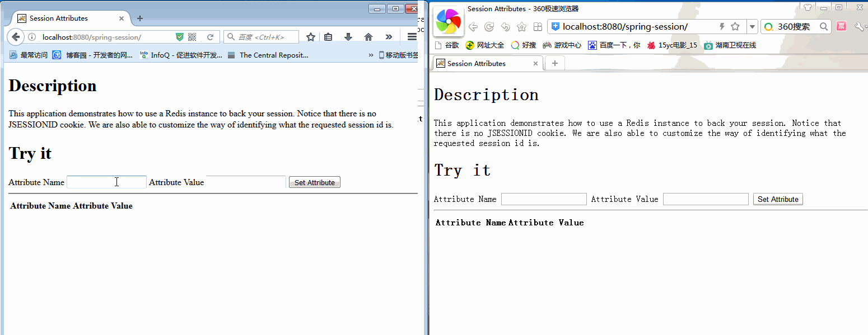This screenshot has width=868, height=335.
Task: Open the Firefox hamburger menu
Action: pos(412,37)
